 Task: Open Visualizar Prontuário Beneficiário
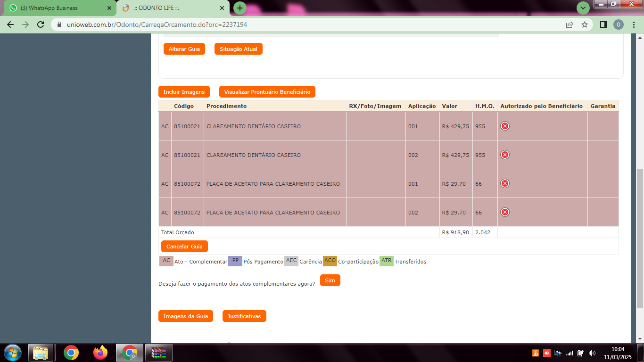click(x=267, y=92)
